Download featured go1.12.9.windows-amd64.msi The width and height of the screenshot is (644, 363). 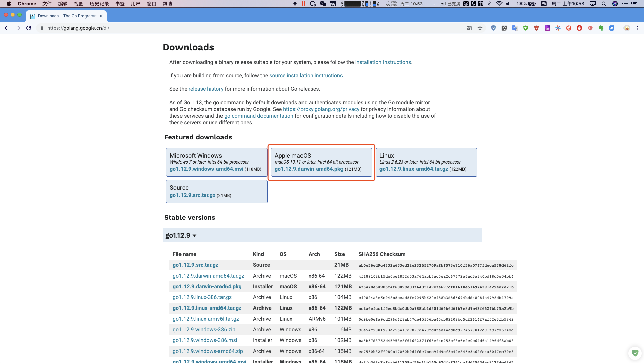coord(206,169)
